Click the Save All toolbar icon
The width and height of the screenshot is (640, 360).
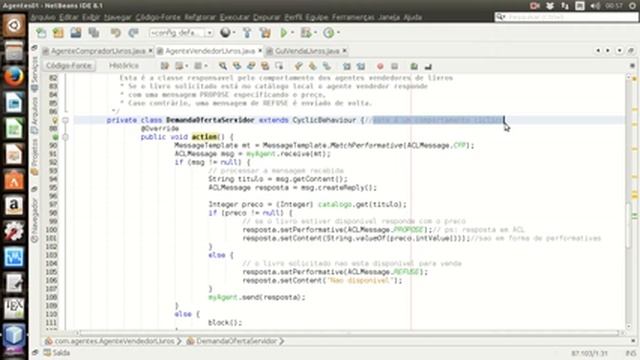click(94, 33)
